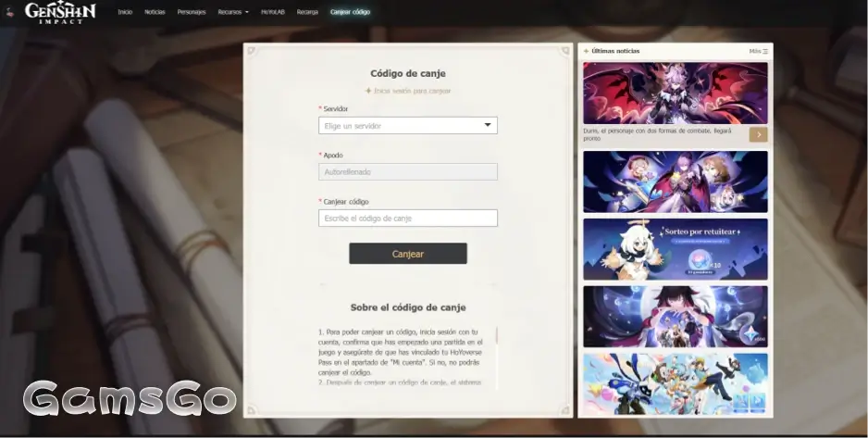Select the Canjear código tab

350,12
